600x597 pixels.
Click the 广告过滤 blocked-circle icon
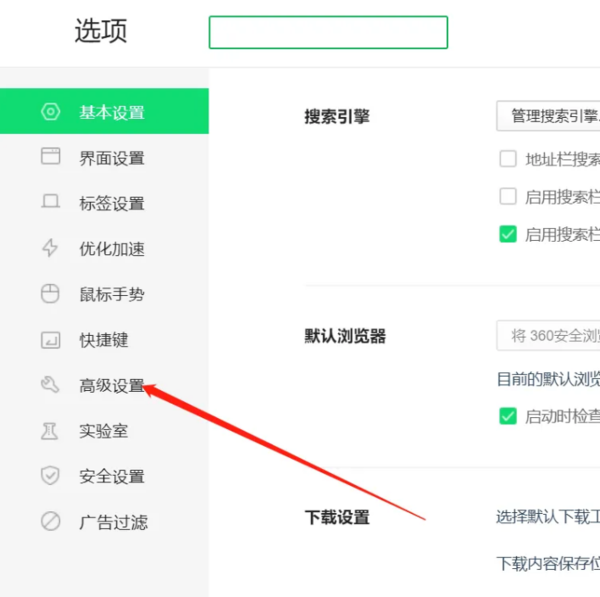coord(51,521)
